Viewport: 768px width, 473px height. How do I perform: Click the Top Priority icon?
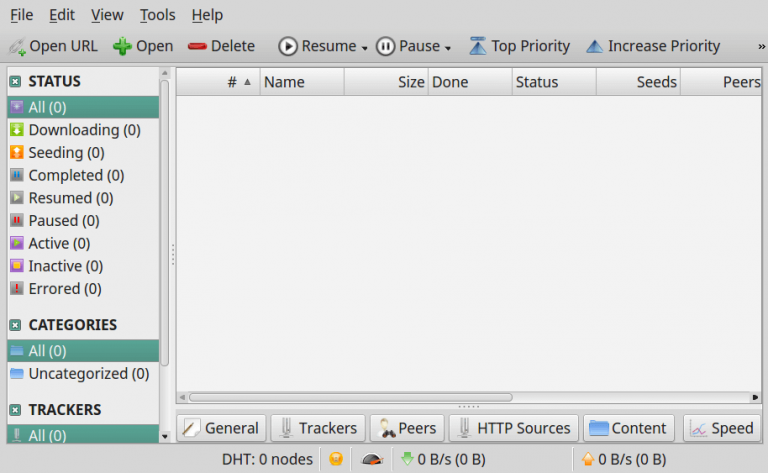478,46
